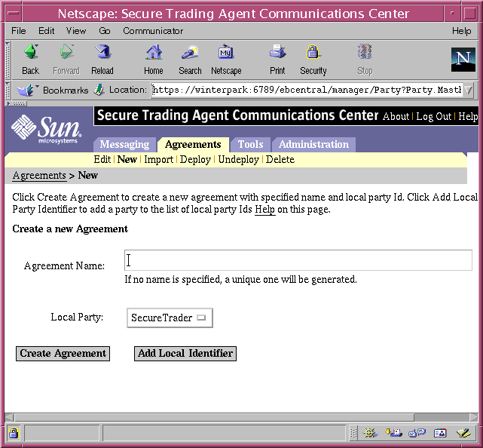Click the Import sub-link
The width and height of the screenshot is (483, 448).
pos(159,159)
